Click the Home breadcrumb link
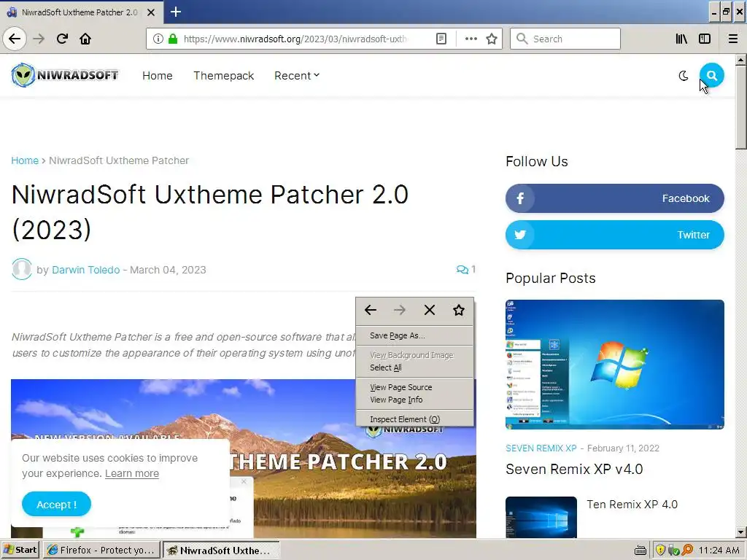This screenshot has height=560, width=747. click(25, 160)
